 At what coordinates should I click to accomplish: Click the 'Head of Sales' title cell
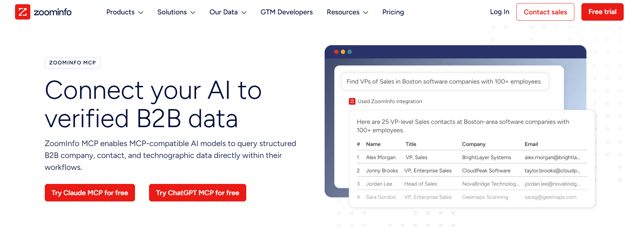(420, 184)
